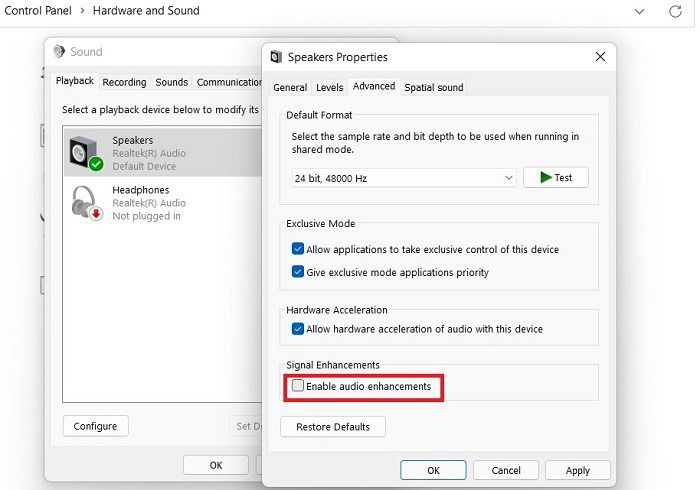This screenshot has width=700, height=490.
Task: Enable audio enhancements checkbox
Action: click(x=297, y=385)
